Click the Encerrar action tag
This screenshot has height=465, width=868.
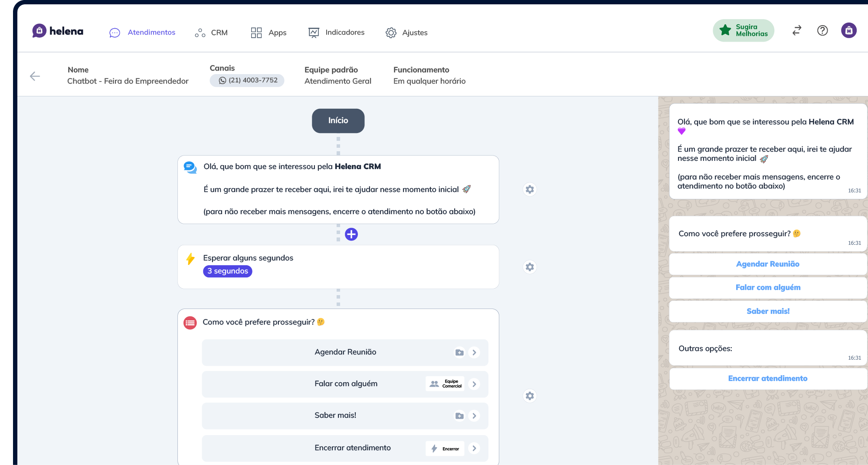coord(445,449)
